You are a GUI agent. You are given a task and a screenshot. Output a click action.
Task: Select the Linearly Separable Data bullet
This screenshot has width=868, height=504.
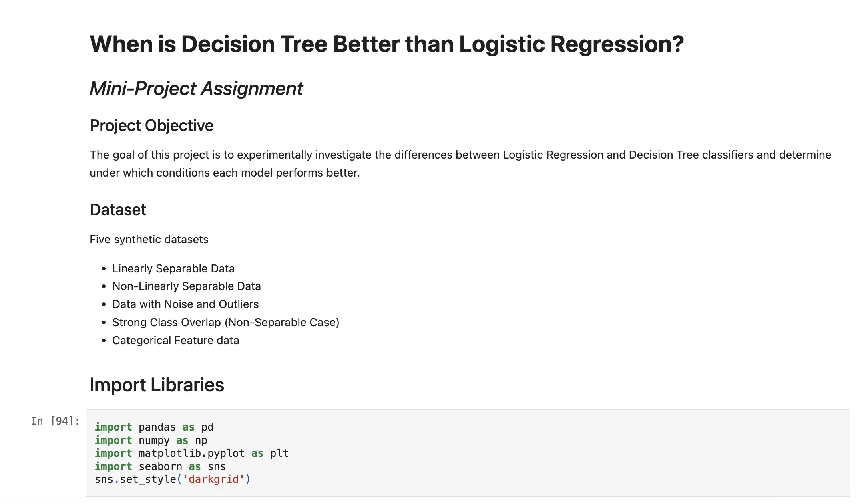click(x=173, y=268)
